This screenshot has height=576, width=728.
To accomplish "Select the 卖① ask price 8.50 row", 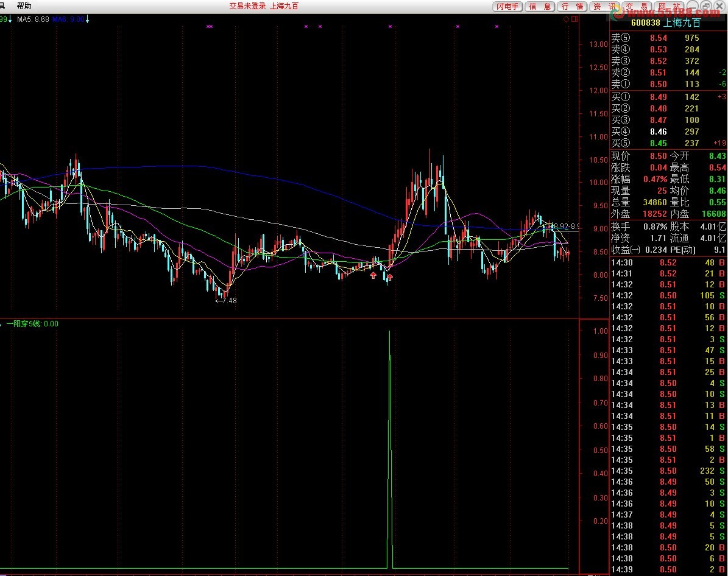I will (658, 84).
